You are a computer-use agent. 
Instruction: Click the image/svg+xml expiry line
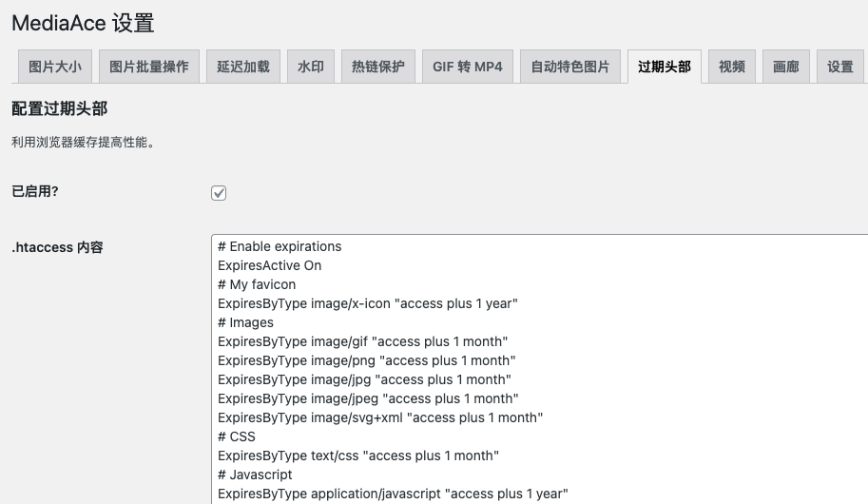pyautogui.click(x=380, y=417)
